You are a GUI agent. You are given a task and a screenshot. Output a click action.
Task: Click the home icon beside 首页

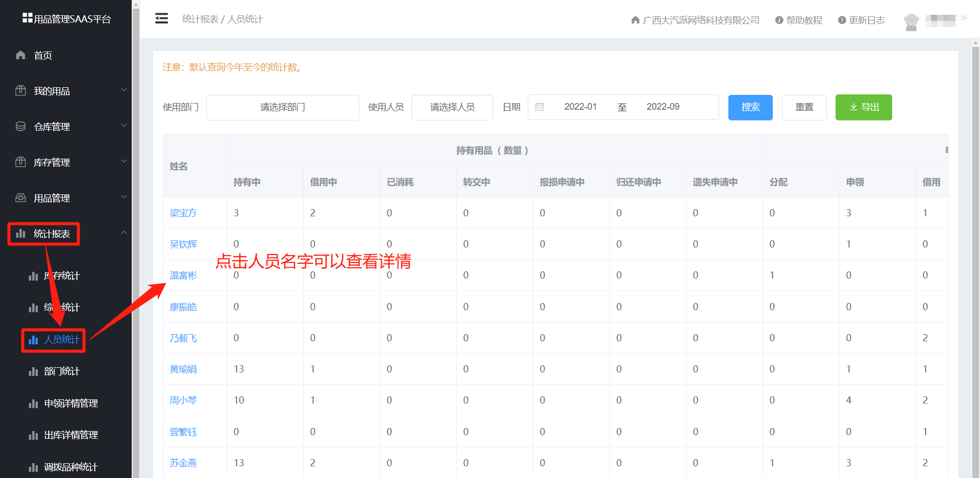tap(20, 55)
